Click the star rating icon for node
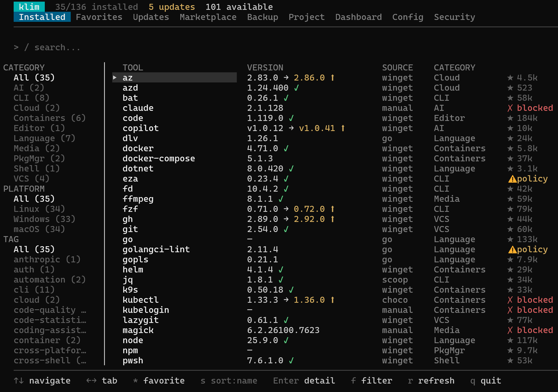558x392 pixels. tap(510, 340)
